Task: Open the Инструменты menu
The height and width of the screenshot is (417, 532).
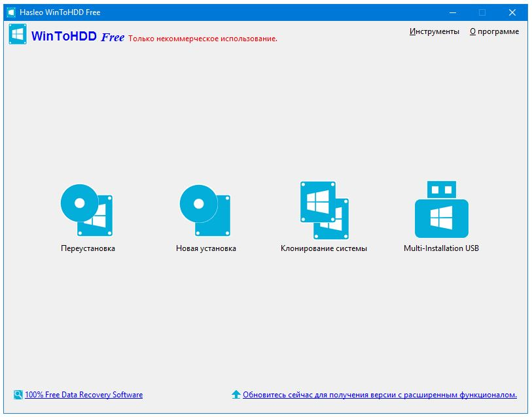Action: point(433,31)
